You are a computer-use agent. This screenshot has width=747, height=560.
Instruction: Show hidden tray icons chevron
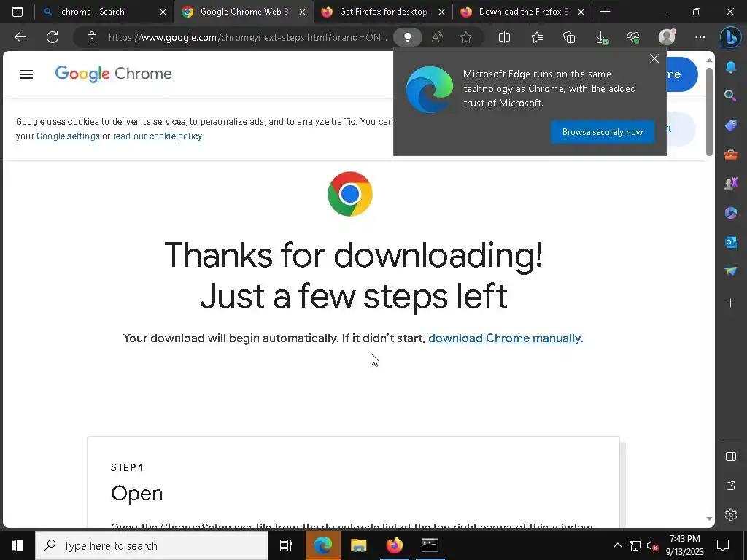[617, 545]
